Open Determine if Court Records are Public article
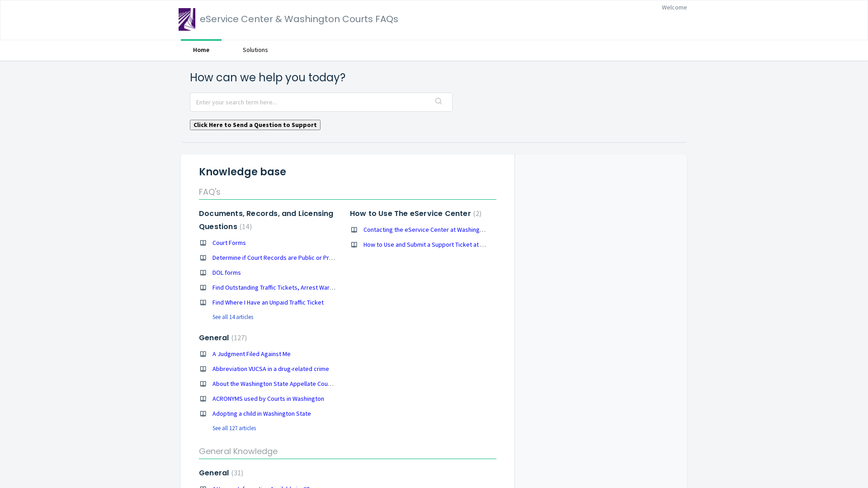 (x=274, y=258)
